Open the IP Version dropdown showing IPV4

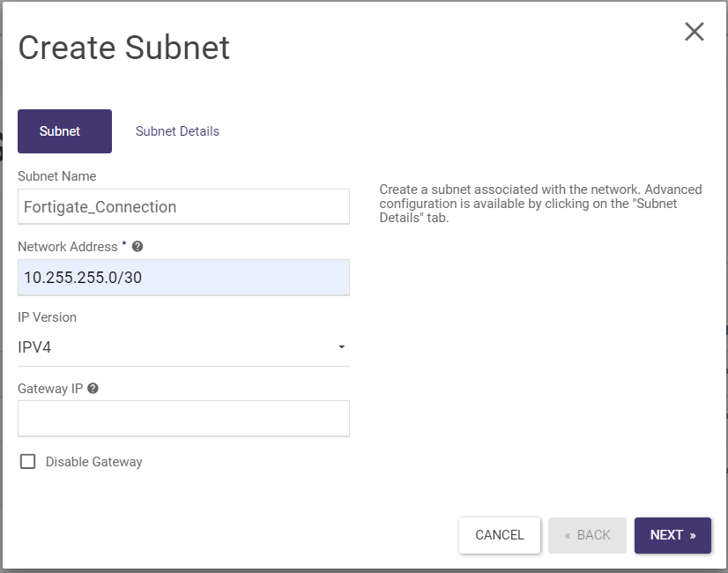(183, 347)
